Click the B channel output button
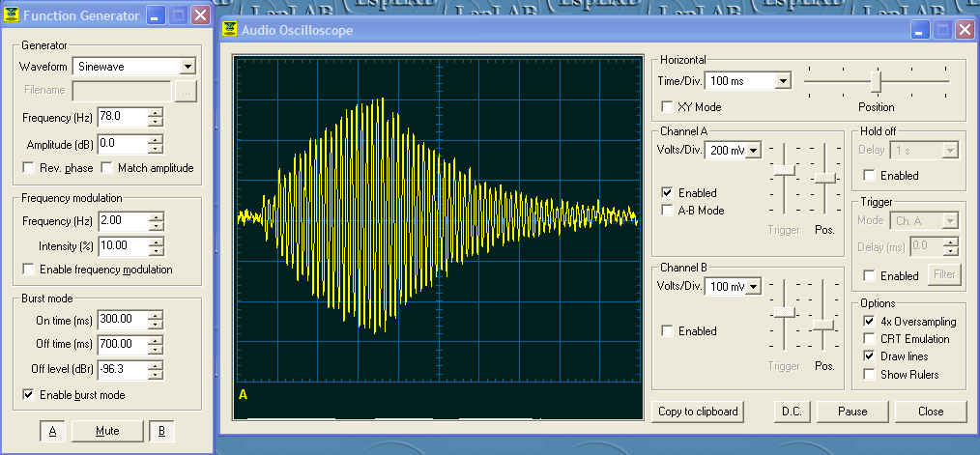This screenshot has width=980, height=455. click(161, 431)
